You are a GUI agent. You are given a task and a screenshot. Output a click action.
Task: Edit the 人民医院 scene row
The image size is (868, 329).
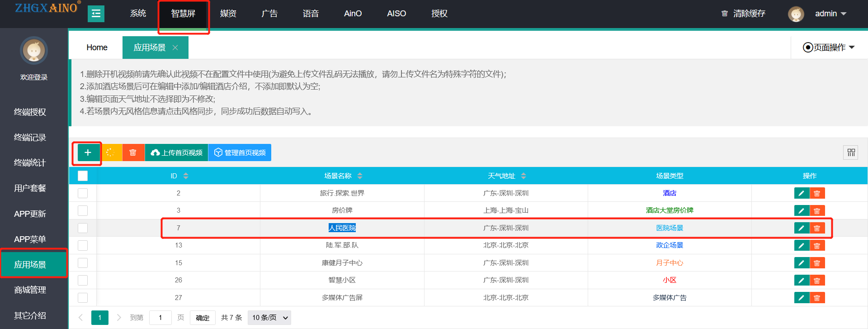pos(801,228)
